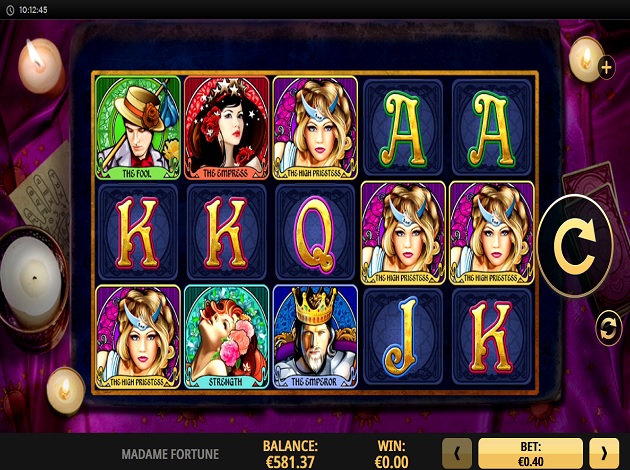630x470 pixels.
Task: Open the menu with the plus icon
Action: pos(606,67)
